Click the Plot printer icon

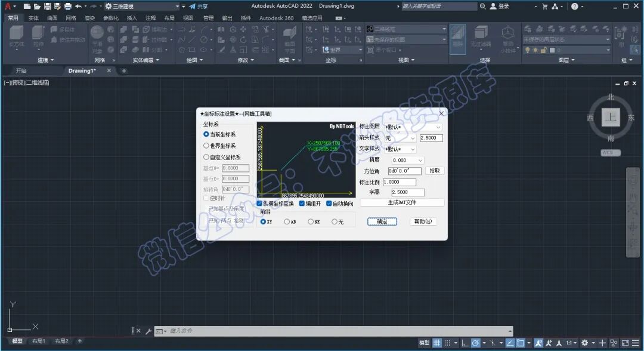pyautogui.click(x=68, y=6)
